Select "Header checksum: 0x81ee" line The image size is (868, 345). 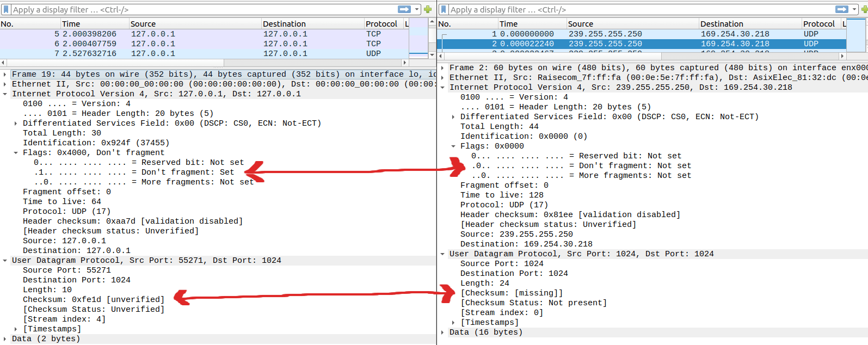click(570, 214)
